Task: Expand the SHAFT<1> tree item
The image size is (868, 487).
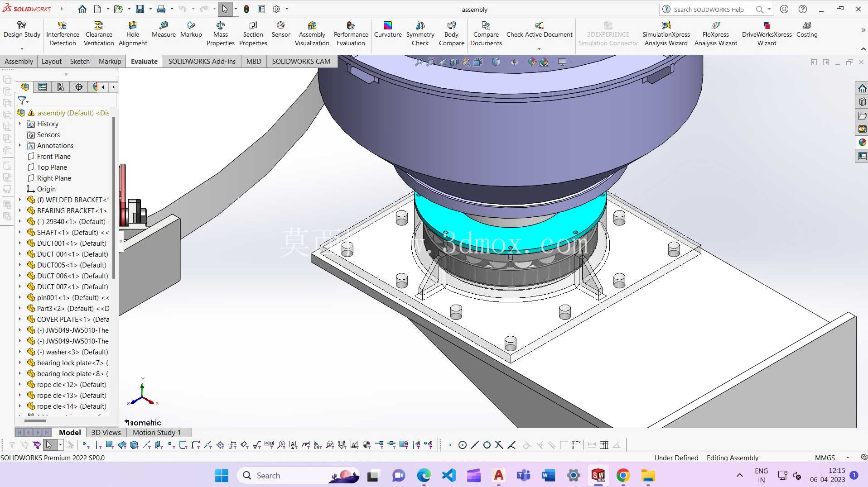Action: click(x=20, y=232)
